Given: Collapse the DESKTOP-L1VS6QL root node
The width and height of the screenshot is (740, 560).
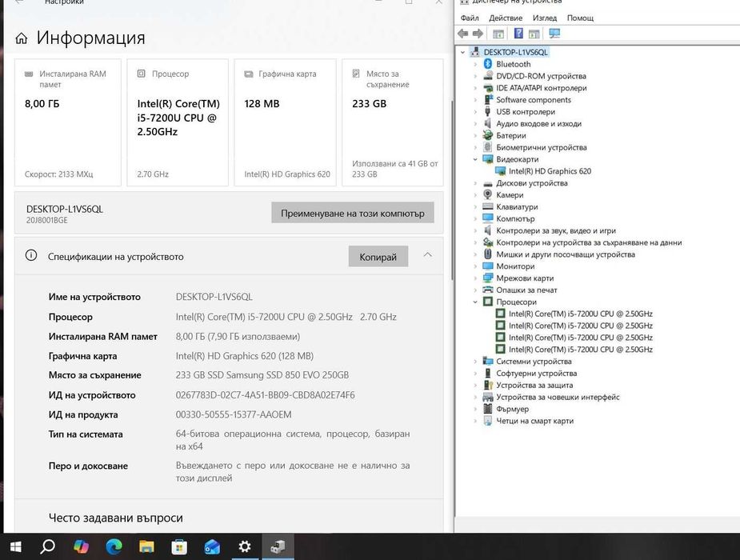Looking at the screenshot, I should [463, 52].
